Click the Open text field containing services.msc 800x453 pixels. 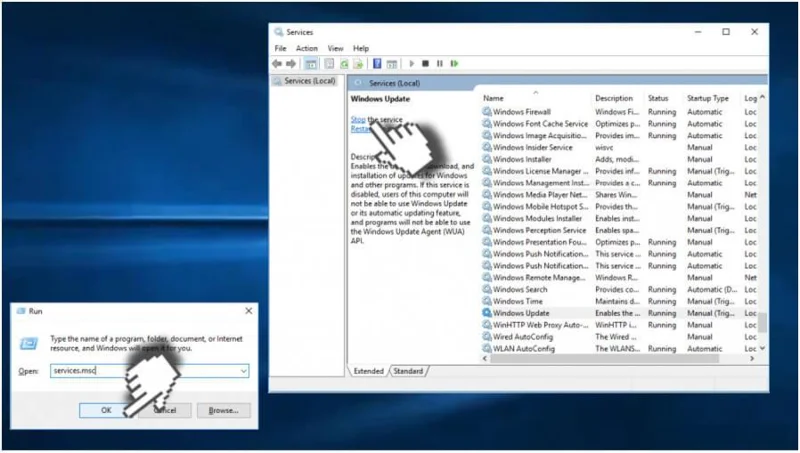149,371
